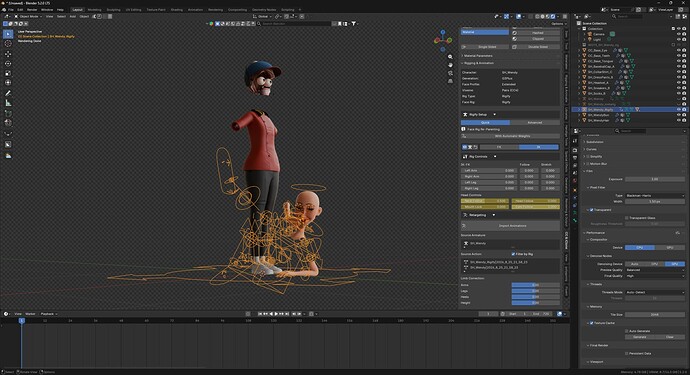Select the Advanced rigify setup mode
690x375 pixels.
(x=535, y=122)
